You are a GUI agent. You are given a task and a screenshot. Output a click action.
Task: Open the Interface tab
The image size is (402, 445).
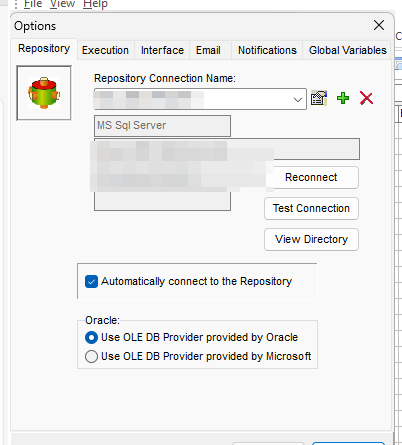(x=162, y=50)
